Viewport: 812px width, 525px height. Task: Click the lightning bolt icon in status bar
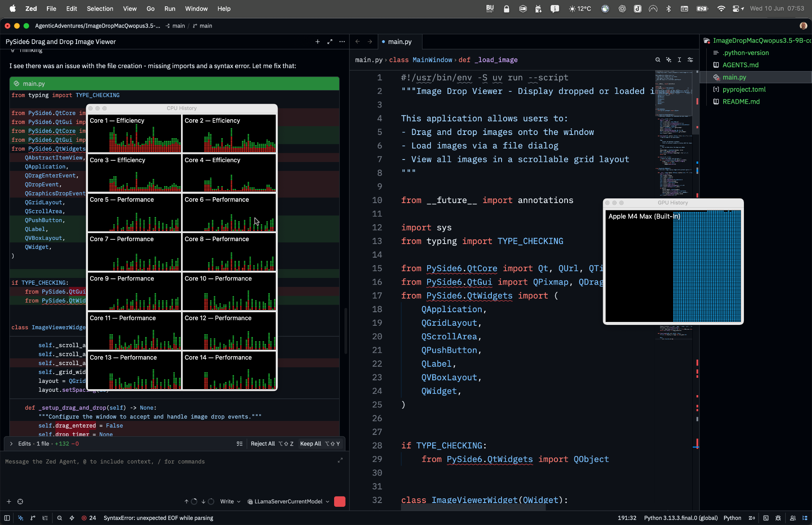click(72, 518)
